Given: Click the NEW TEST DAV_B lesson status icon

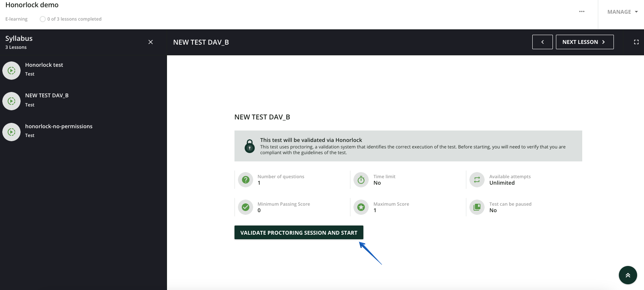Looking at the screenshot, I should pyautogui.click(x=11, y=101).
